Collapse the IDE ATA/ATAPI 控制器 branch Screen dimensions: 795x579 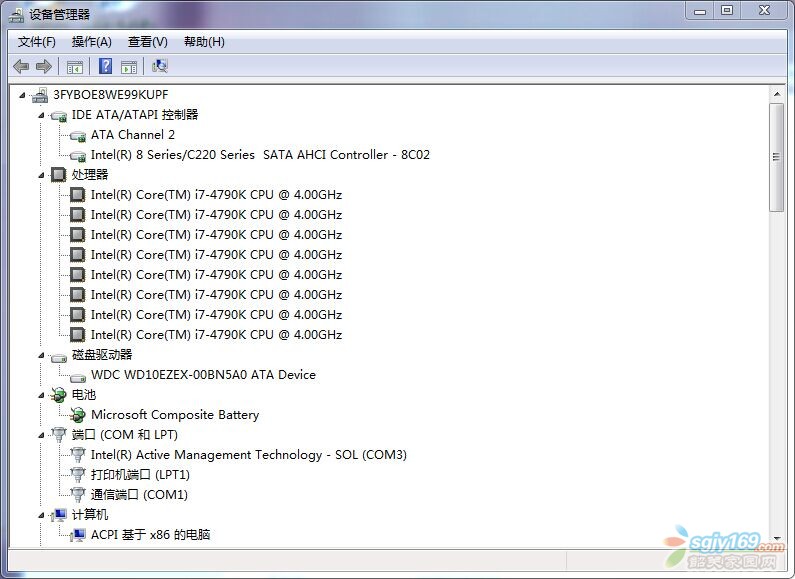[x=41, y=115]
